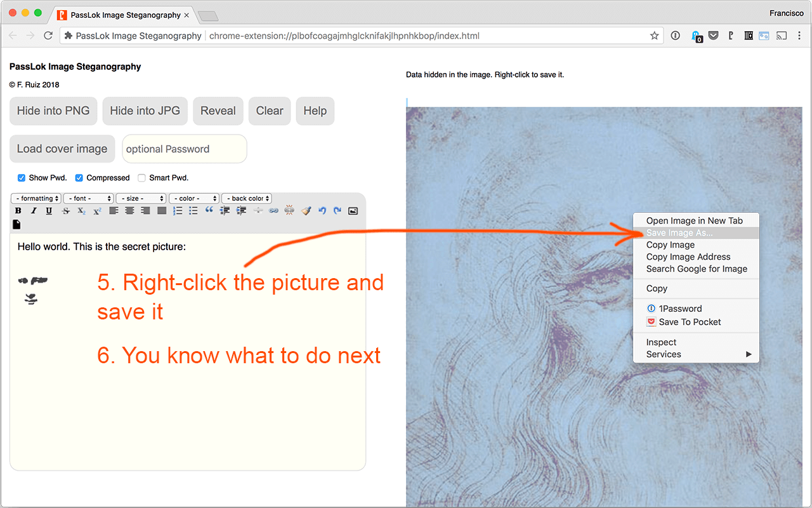The image size is (812, 508).
Task: Undo the last edit
Action: point(322,211)
